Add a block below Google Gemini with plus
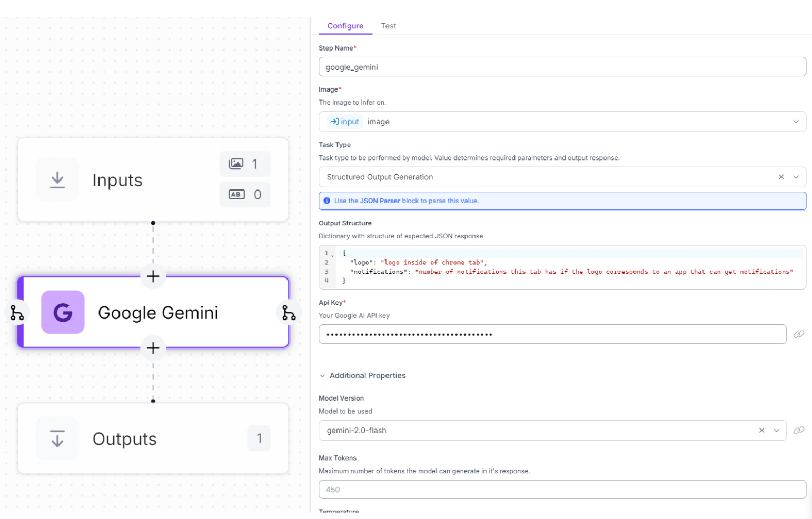Image resolution: width=812 pixels, height=519 pixels. [x=153, y=348]
